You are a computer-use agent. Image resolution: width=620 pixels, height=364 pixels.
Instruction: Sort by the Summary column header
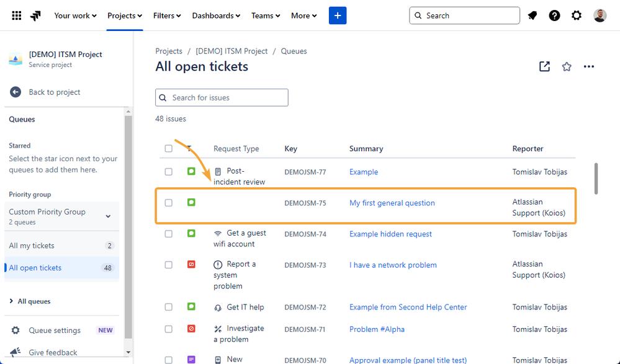(x=366, y=149)
